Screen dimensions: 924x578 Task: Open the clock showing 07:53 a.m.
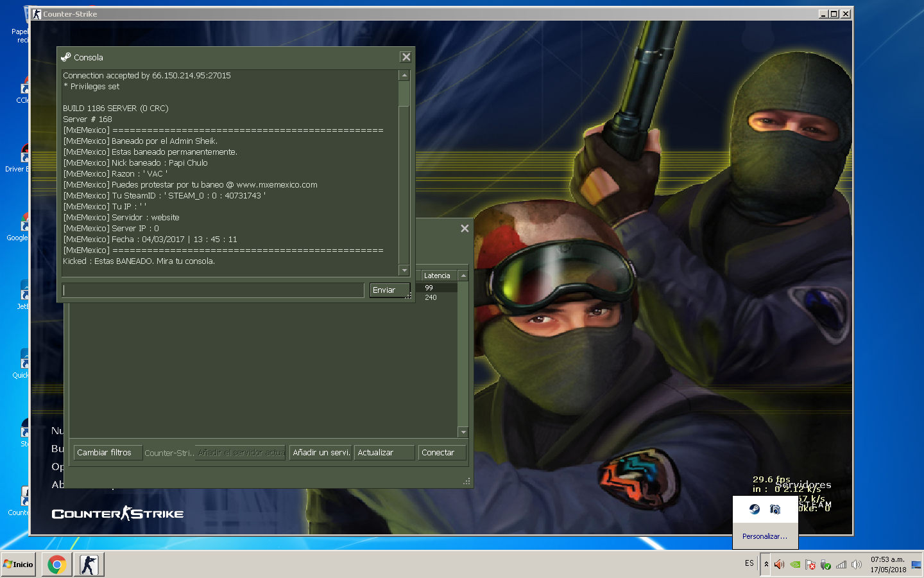[888, 565]
